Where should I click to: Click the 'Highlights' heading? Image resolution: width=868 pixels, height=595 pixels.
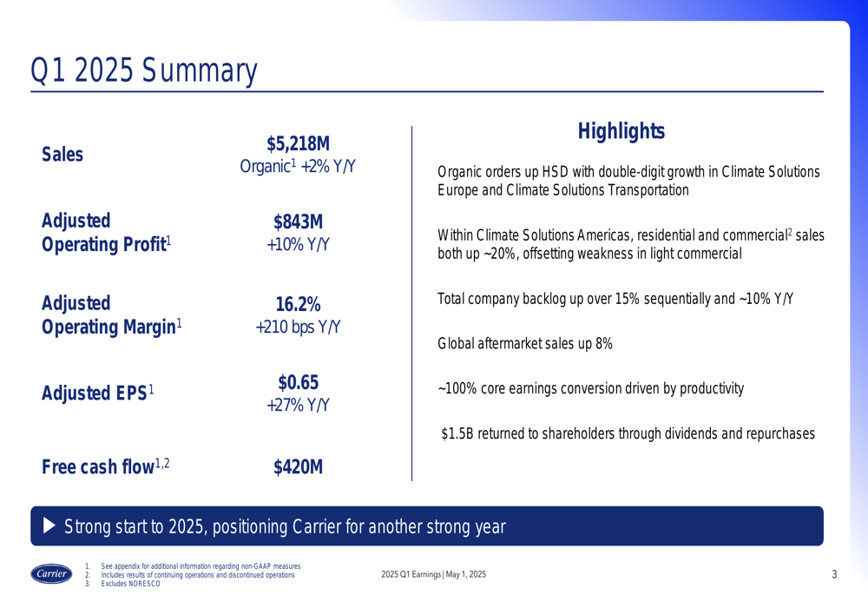(x=621, y=131)
